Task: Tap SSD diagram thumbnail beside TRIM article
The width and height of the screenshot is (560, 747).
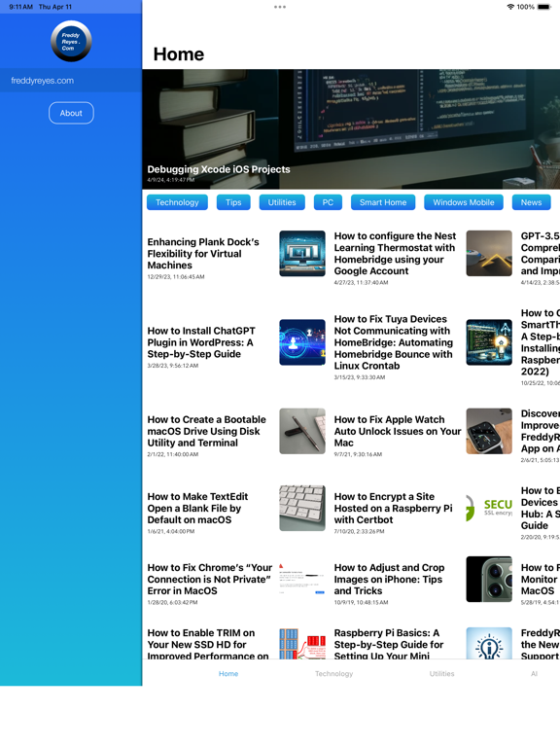Action: pyautogui.click(x=302, y=644)
